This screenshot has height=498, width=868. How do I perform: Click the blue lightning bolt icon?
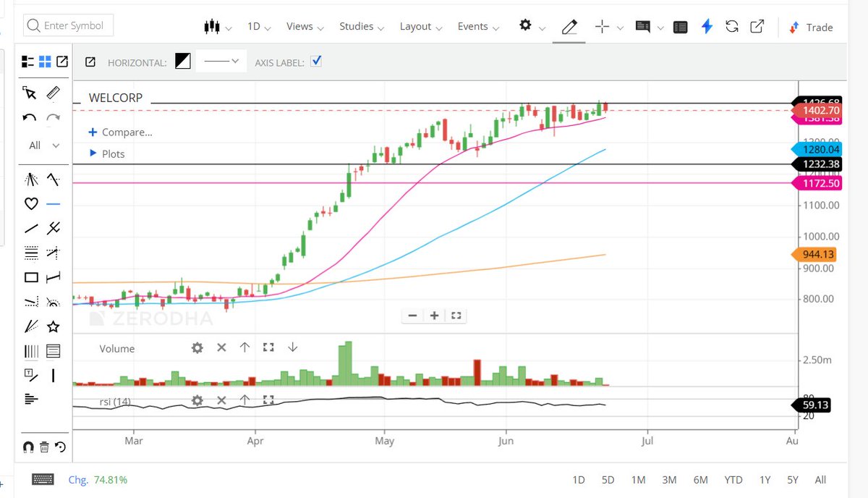[x=707, y=27]
